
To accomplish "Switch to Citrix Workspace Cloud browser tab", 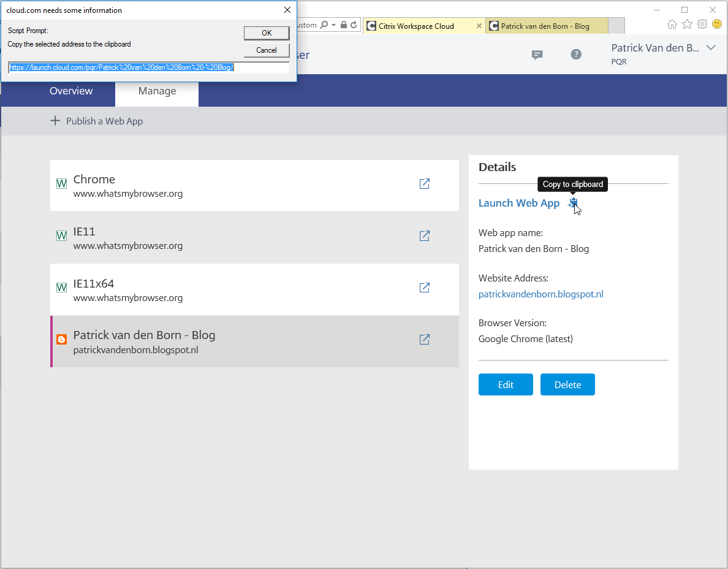I will pyautogui.click(x=424, y=26).
